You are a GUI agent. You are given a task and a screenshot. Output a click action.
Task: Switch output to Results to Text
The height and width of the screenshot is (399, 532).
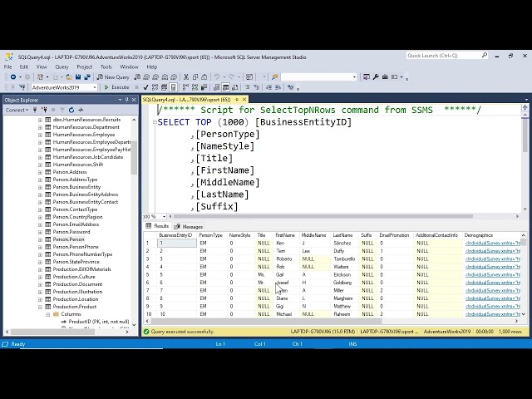(216, 87)
